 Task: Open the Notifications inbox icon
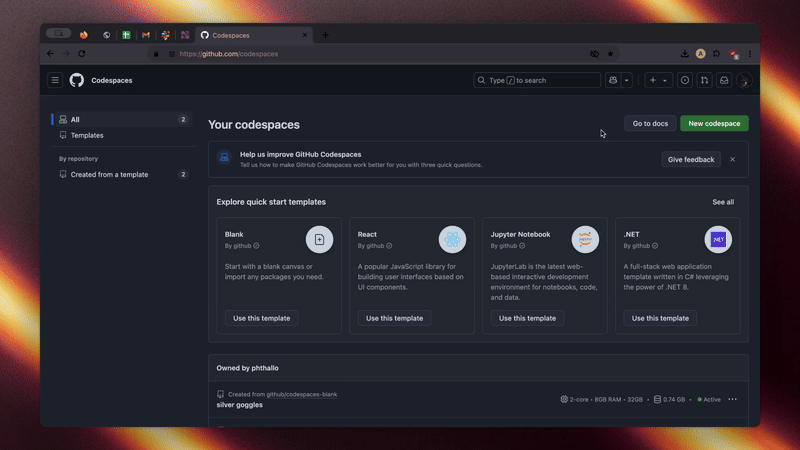coord(724,80)
